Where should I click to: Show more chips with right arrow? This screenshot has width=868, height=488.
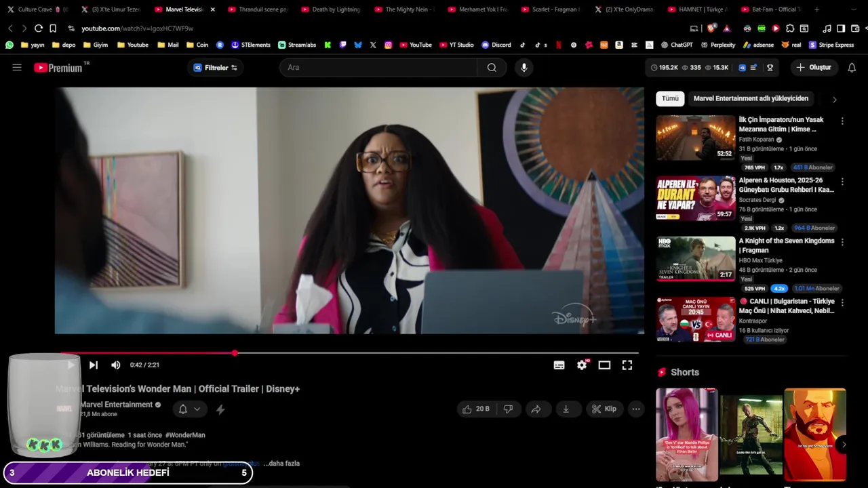coord(834,100)
